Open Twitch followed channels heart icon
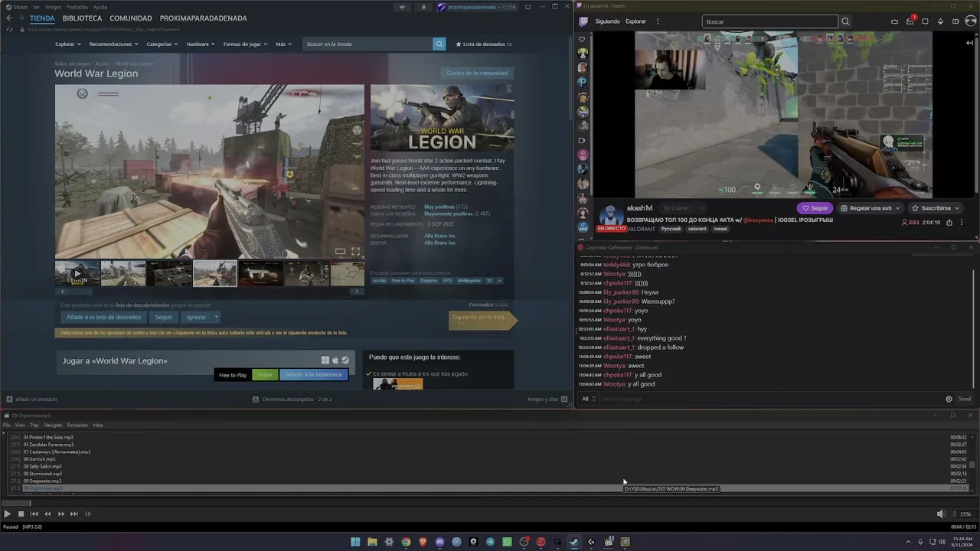 pos(583,39)
